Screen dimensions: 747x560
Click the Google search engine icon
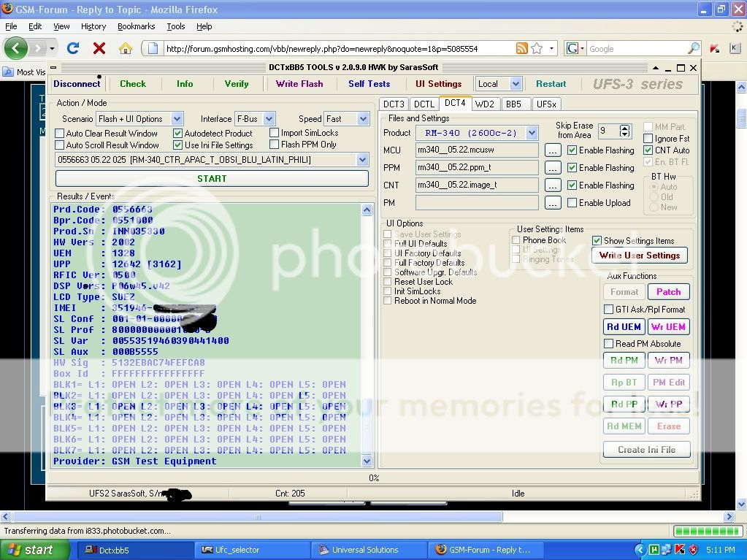(572, 48)
